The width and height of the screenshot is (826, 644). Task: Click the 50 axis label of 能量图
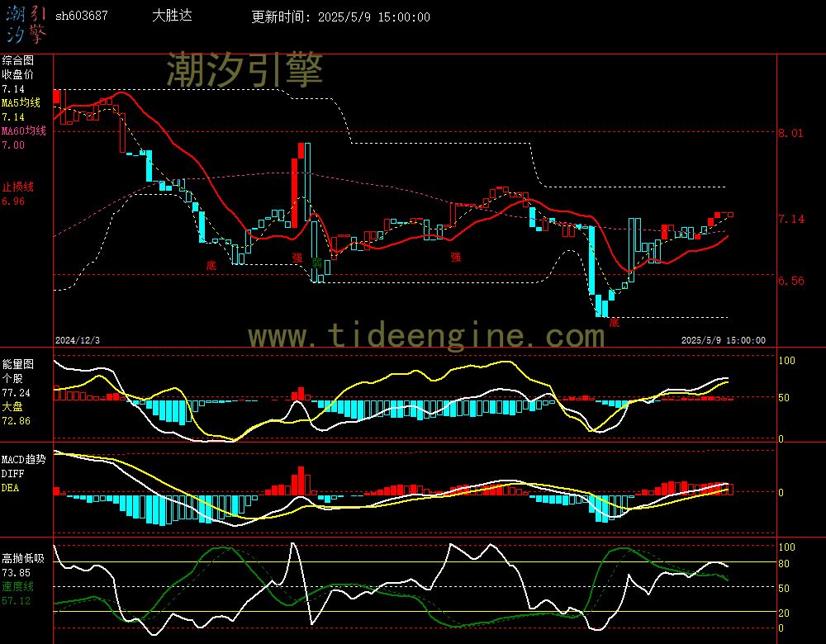[x=784, y=398]
